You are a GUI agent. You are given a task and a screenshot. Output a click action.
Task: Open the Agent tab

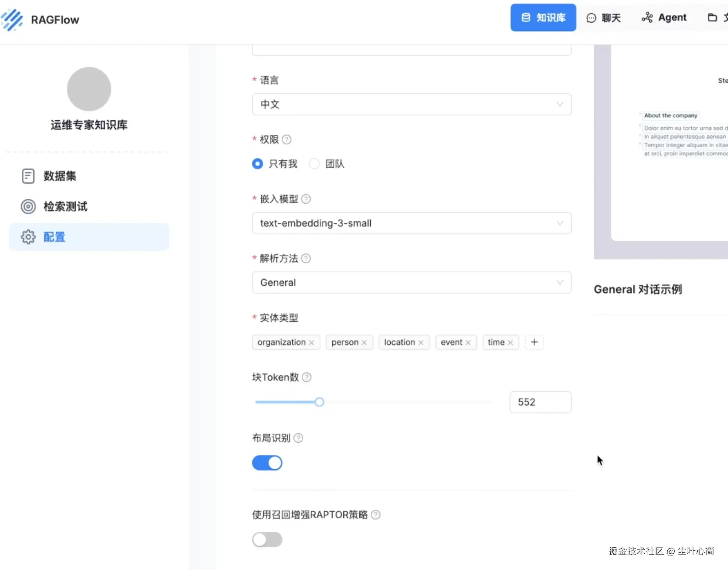coord(664,18)
